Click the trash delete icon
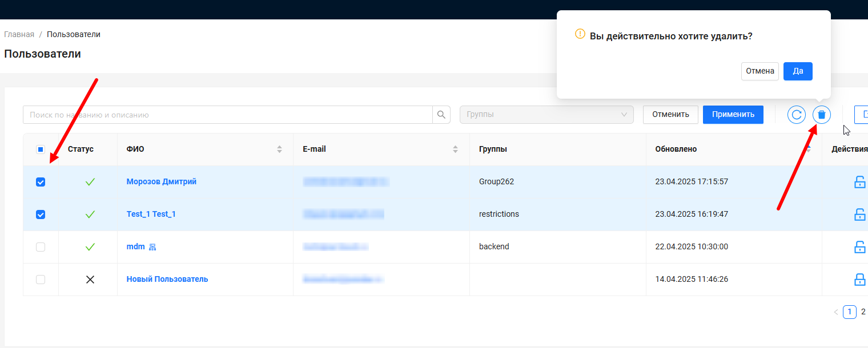Image resolution: width=868 pixels, height=348 pixels. point(821,115)
